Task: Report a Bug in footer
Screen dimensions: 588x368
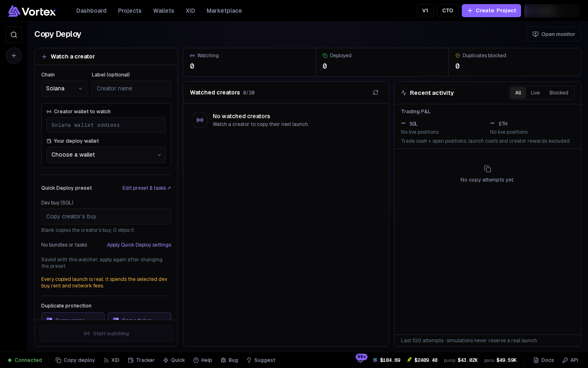Action: [x=229, y=360]
